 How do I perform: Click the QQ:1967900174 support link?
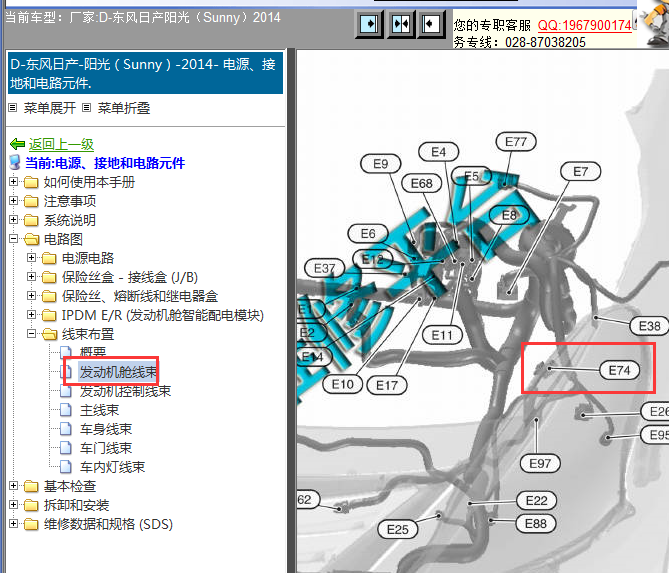[x=585, y=26]
